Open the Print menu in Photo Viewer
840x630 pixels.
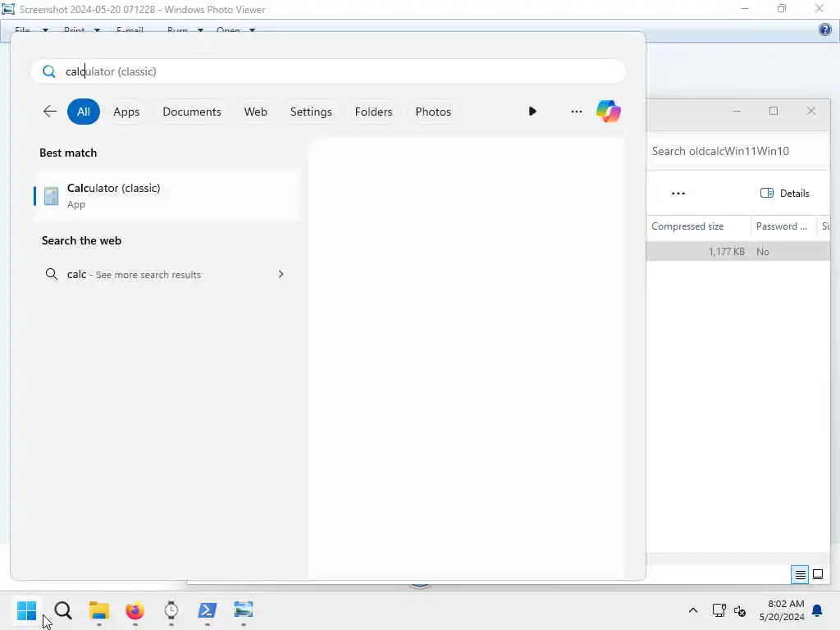82,30
